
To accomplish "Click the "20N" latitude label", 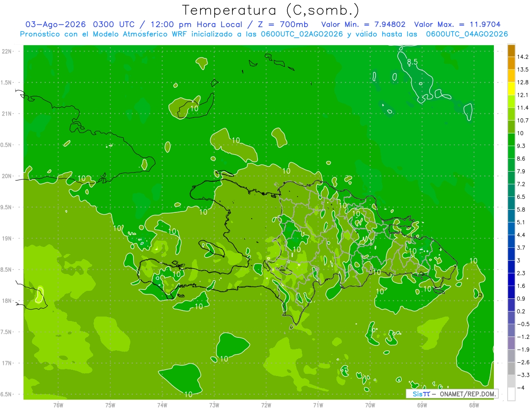I will coord(7,176).
